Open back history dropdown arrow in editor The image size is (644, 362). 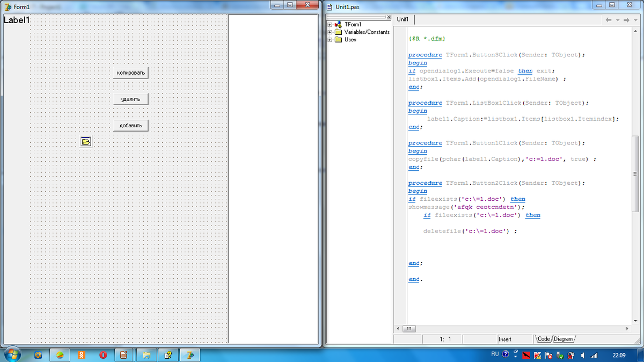(618, 20)
